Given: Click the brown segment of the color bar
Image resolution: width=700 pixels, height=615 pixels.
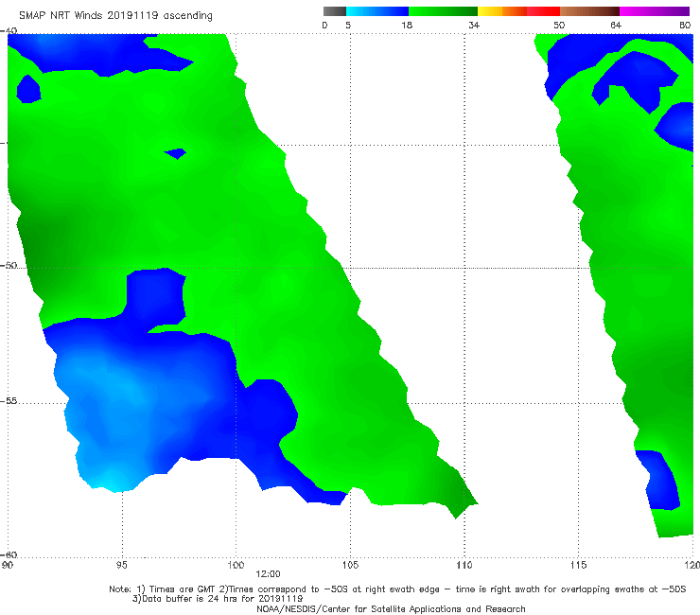Looking at the screenshot, I should point(589,11).
